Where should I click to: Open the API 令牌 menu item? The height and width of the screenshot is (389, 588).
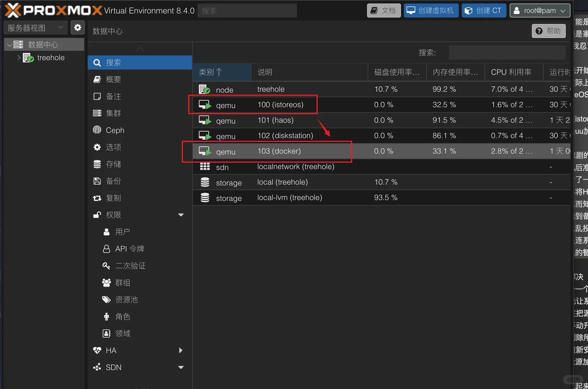140,249
